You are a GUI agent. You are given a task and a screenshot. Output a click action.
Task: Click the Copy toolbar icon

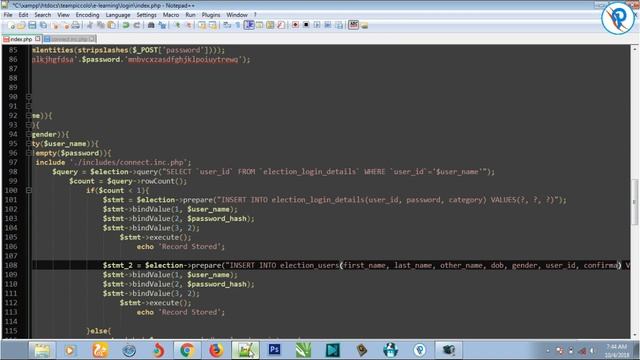tap(102, 25)
